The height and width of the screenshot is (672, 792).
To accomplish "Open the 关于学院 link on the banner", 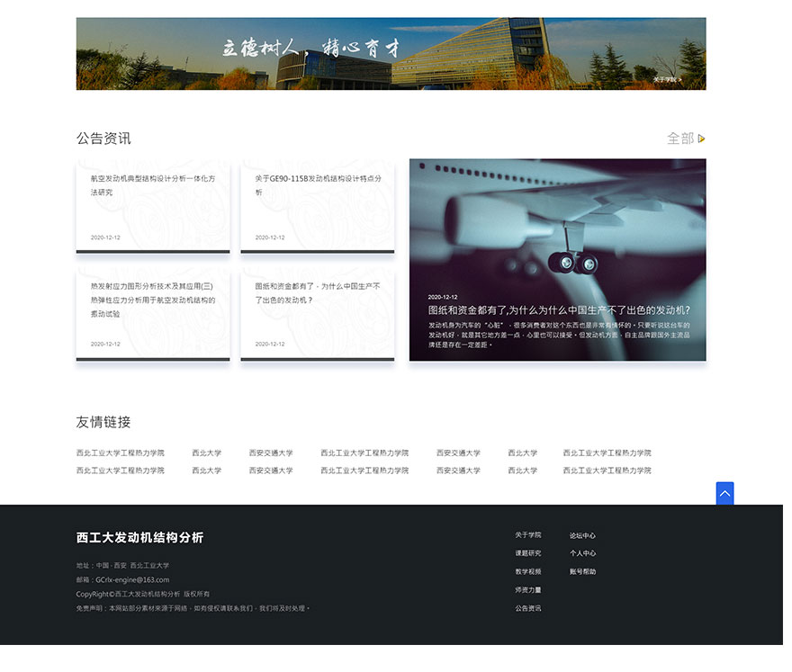I will (667, 80).
